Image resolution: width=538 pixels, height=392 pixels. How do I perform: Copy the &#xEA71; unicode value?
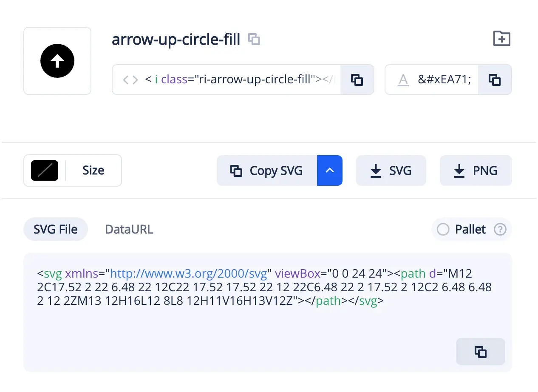(x=494, y=80)
